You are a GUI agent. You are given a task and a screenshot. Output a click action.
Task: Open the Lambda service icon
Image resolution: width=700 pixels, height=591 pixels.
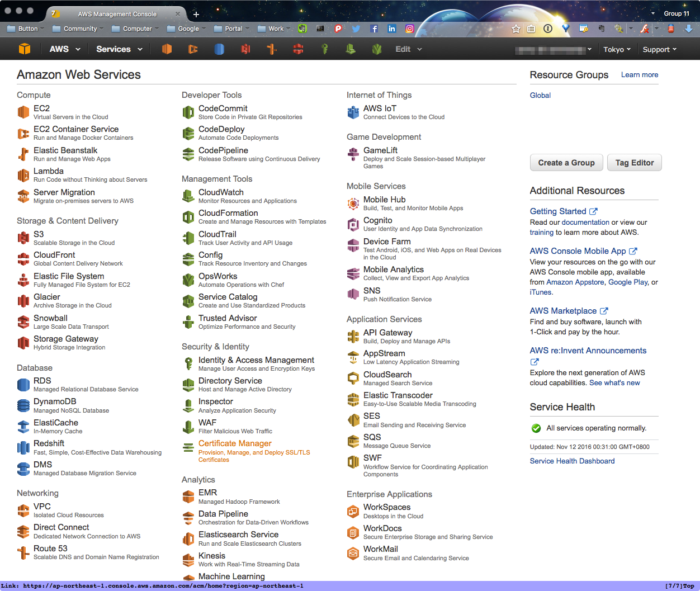point(23,176)
